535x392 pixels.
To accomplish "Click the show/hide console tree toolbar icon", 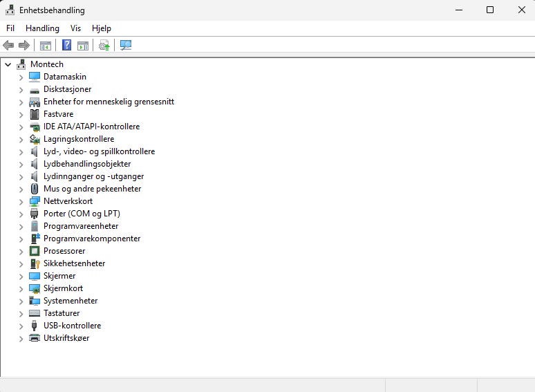I will click(46, 45).
